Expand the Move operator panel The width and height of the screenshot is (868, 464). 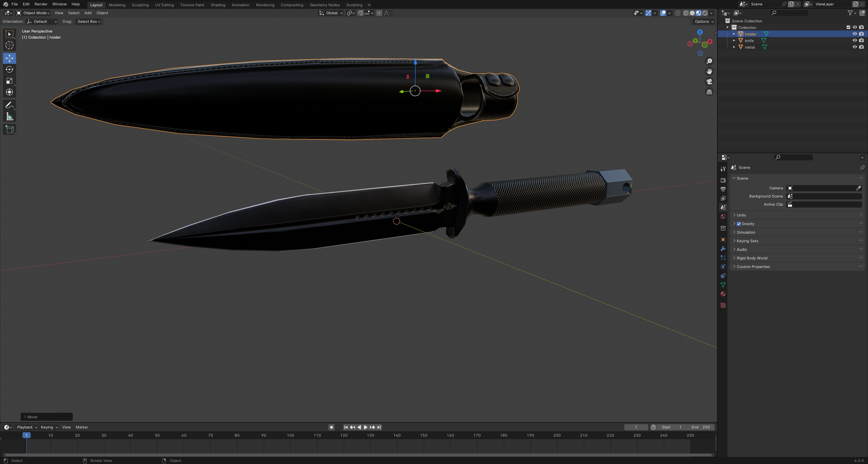coord(47,417)
